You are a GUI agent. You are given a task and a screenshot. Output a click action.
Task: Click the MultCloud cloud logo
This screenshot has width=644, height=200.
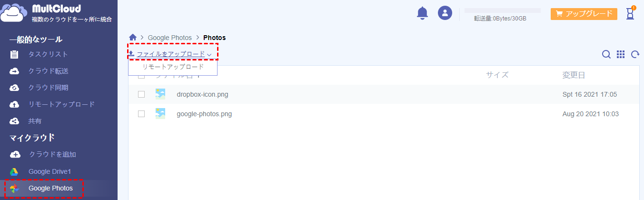click(x=14, y=13)
